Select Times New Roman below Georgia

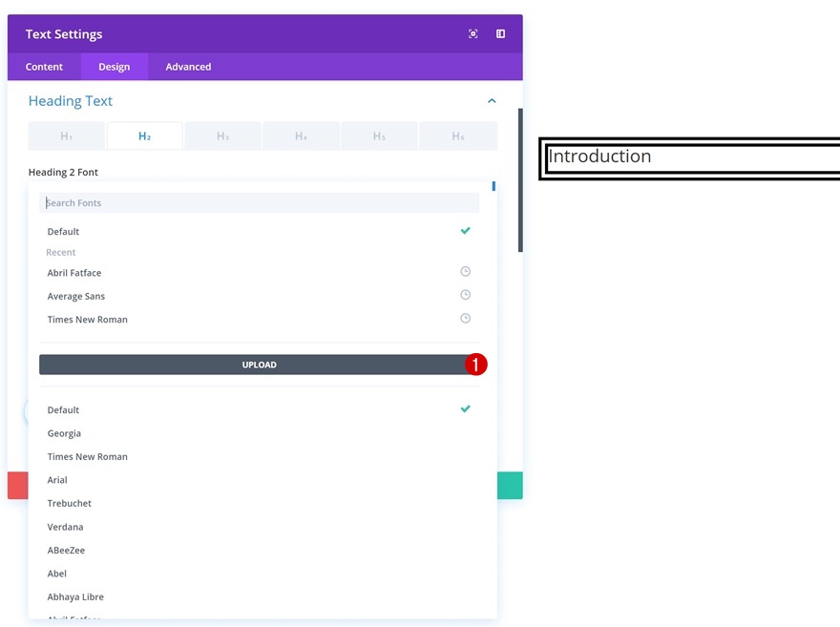pos(260,457)
